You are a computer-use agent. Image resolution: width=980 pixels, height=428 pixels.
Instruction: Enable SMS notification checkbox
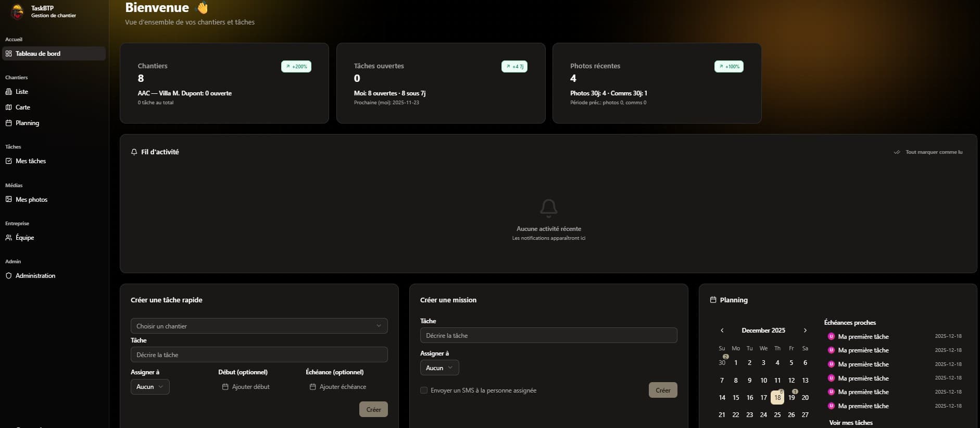click(424, 390)
